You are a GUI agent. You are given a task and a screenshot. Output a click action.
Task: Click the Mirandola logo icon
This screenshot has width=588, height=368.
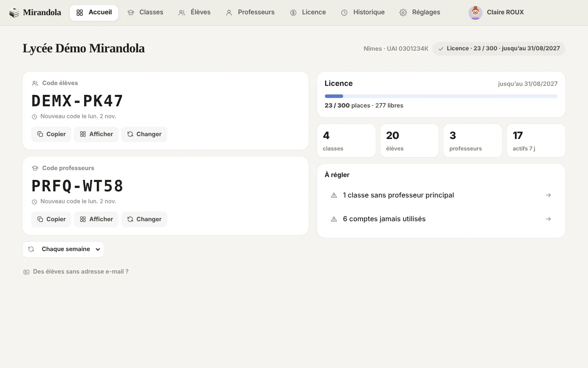tap(14, 13)
